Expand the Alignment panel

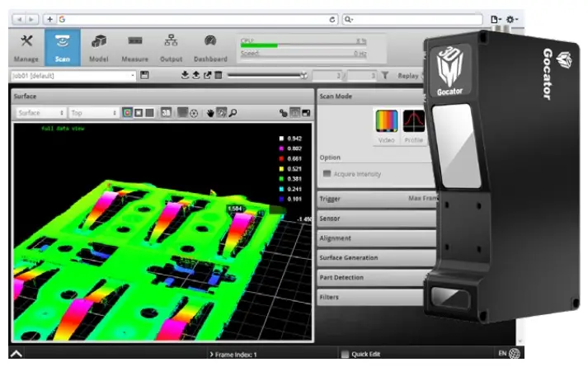[376, 238]
